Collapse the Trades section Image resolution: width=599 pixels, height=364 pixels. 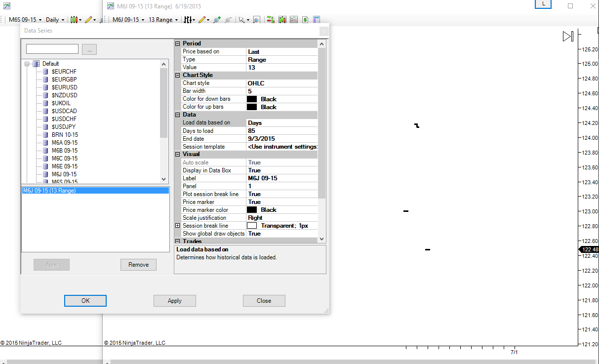pos(178,241)
